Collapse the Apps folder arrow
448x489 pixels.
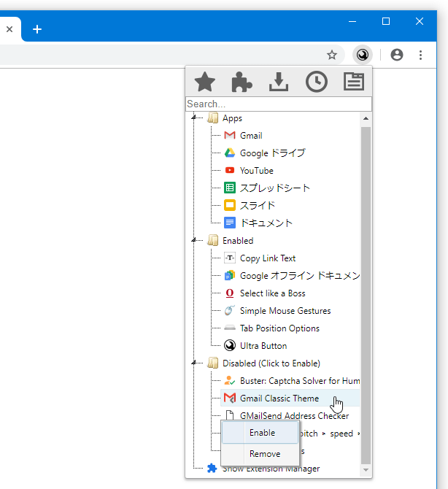coord(193,118)
